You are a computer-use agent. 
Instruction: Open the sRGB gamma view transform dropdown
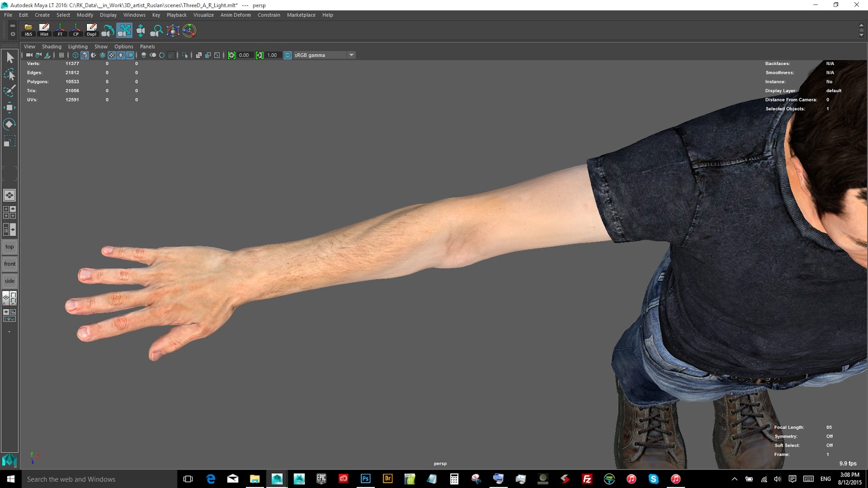click(324, 55)
